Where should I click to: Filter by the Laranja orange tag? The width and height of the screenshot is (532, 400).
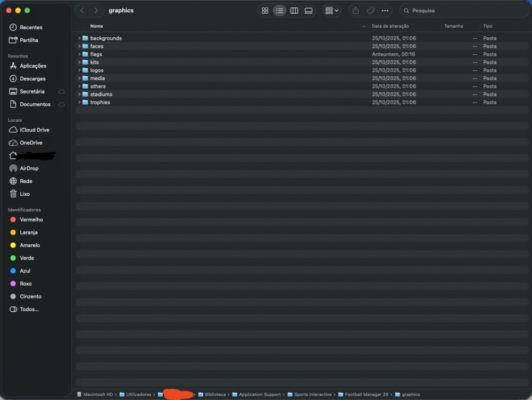24,232
